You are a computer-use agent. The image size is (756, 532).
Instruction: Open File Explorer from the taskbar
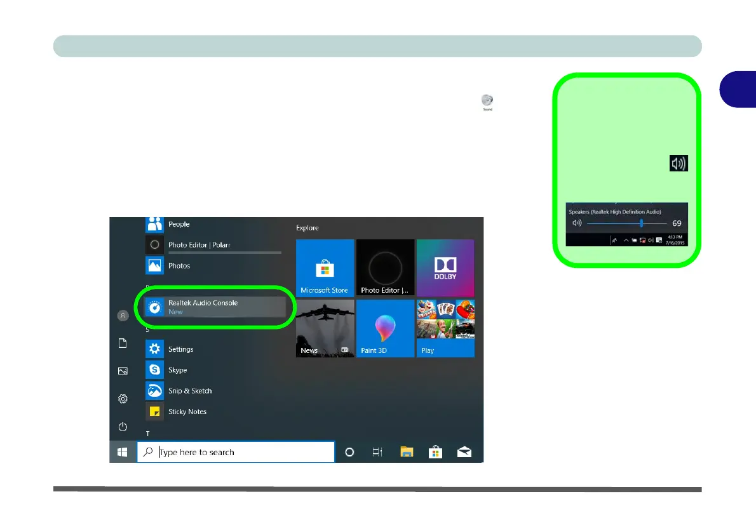tap(407, 452)
